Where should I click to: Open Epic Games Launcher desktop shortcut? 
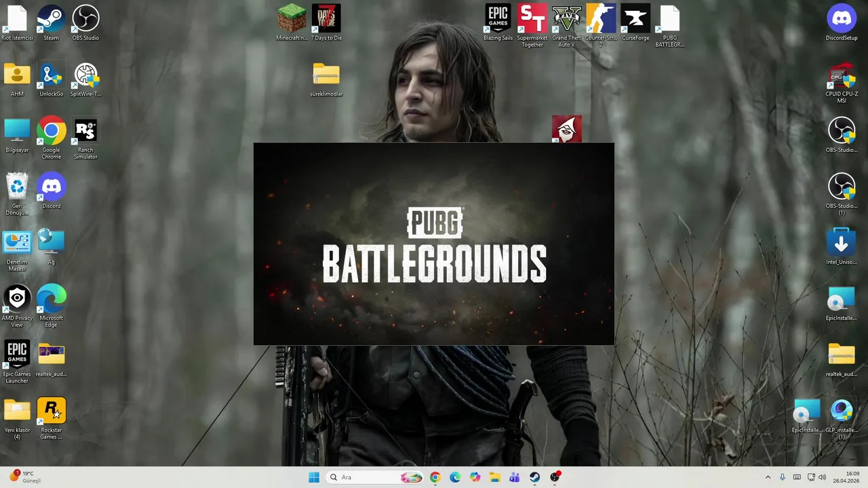tap(17, 363)
